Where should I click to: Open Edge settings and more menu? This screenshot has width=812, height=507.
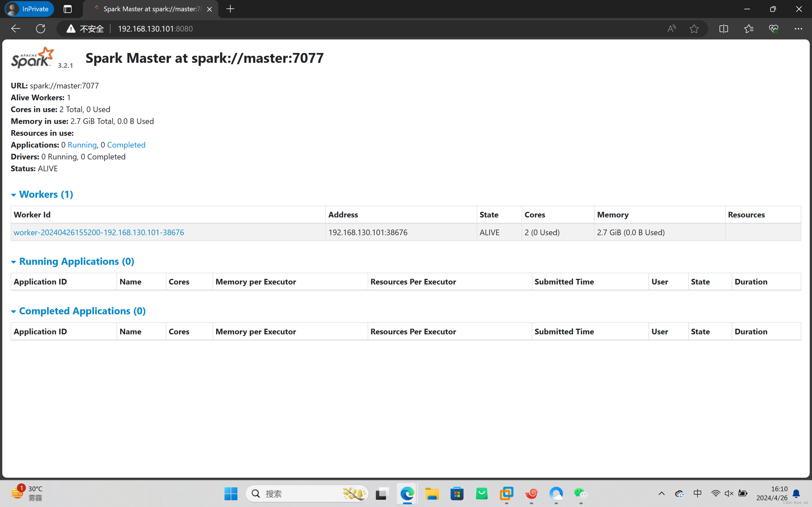[x=798, y=28]
